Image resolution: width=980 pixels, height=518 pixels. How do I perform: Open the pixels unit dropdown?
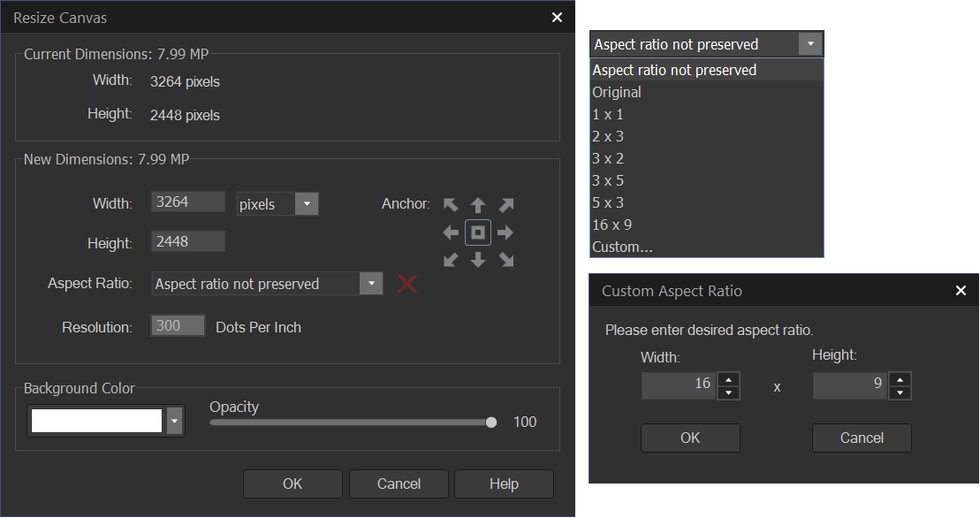click(307, 204)
